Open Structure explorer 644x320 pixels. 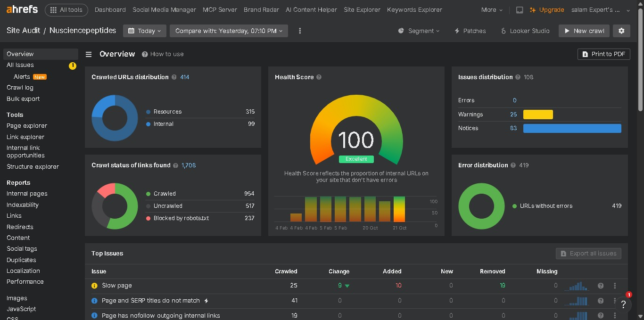[33, 167]
